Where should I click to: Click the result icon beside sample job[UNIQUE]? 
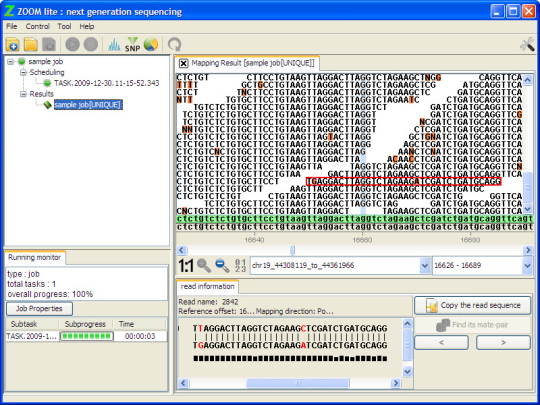(x=48, y=105)
